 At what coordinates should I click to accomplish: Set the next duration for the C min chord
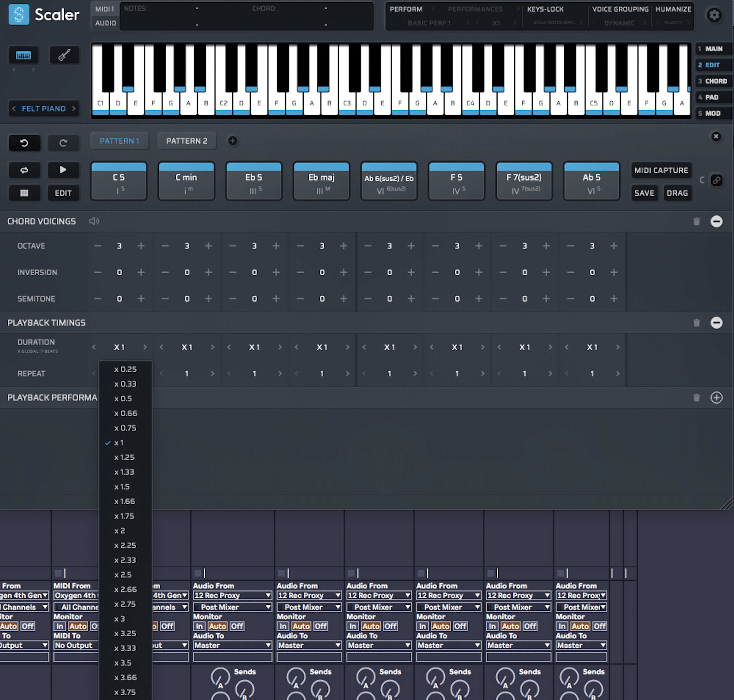(x=213, y=347)
